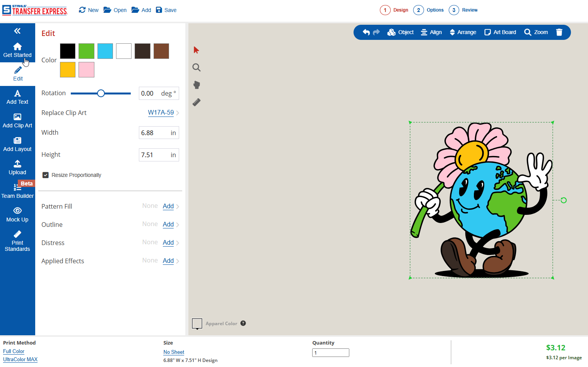
Task: Activate the red pointer select tool
Action: 196,50
